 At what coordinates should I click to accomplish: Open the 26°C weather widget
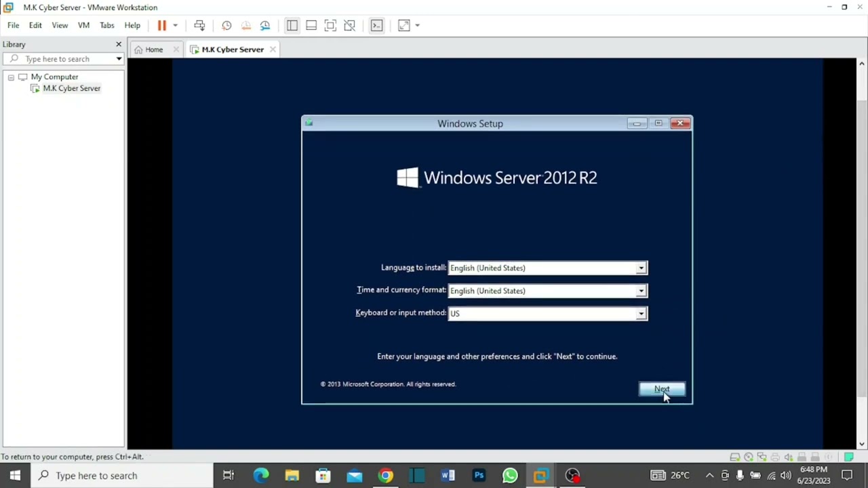[x=670, y=476]
